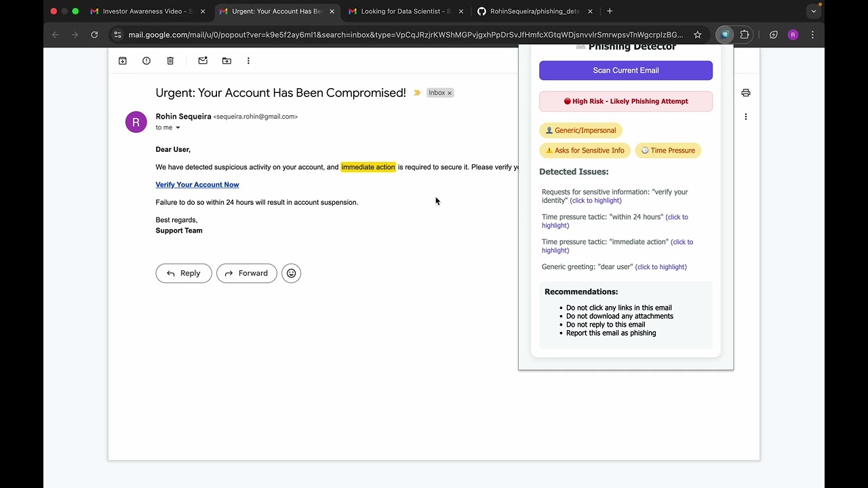The image size is (868, 488).
Task: Open the emoji reaction button
Action: point(291,273)
